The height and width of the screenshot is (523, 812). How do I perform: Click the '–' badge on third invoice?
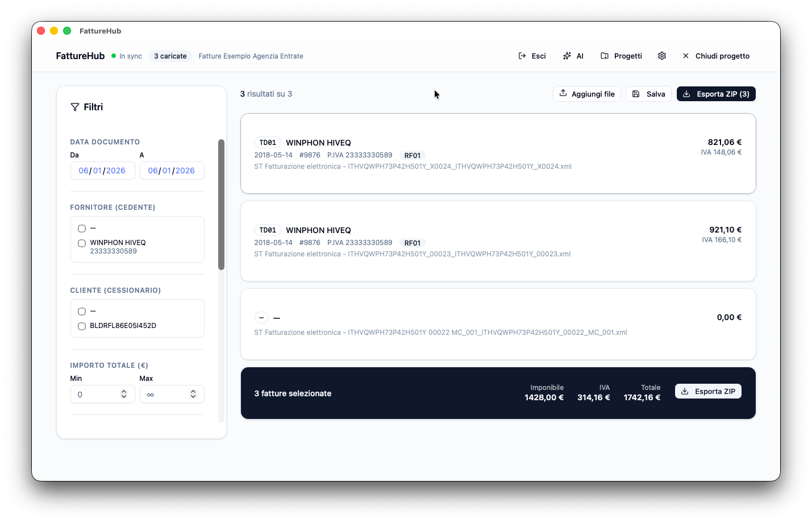point(261,318)
